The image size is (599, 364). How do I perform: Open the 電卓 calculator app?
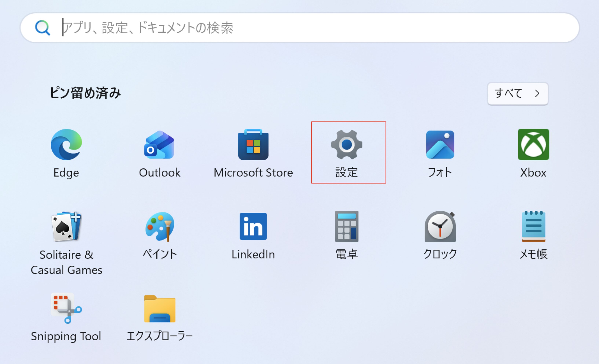click(346, 226)
